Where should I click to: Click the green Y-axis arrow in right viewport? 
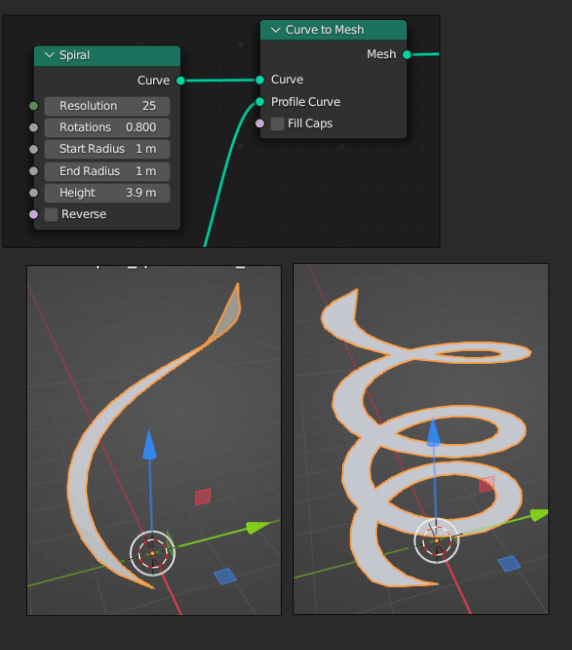pyautogui.click(x=539, y=515)
